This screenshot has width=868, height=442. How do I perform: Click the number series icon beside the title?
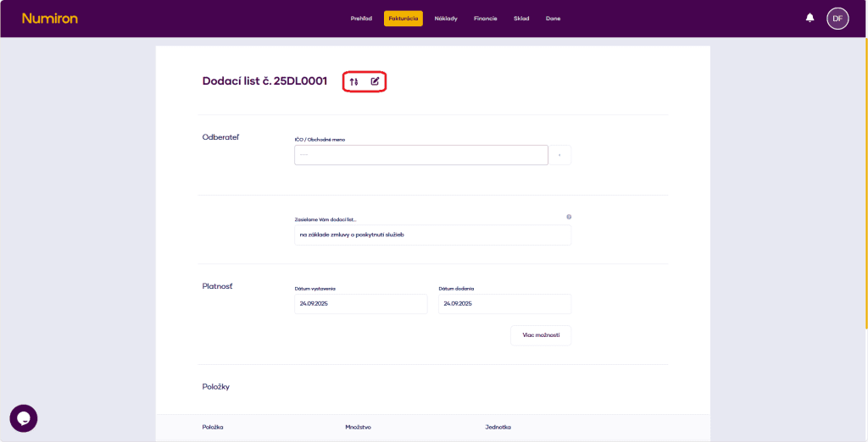click(x=354, y=81)
